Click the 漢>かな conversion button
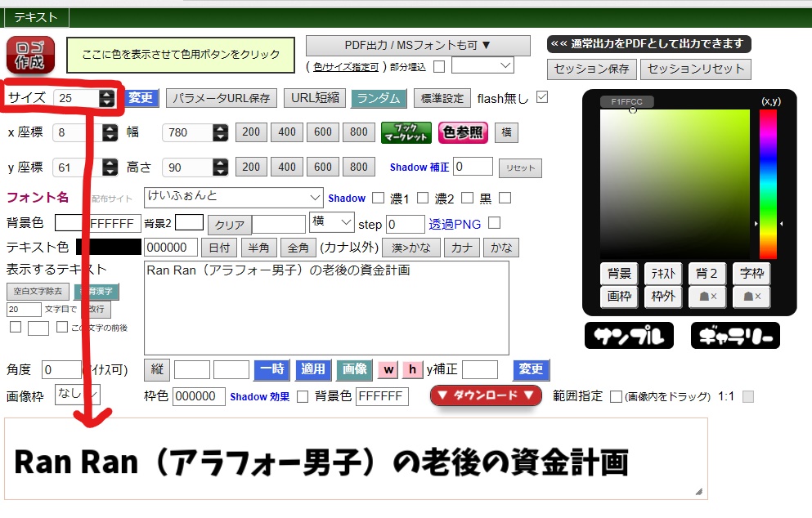The image size is (812, 518). (x=411, y=248)
